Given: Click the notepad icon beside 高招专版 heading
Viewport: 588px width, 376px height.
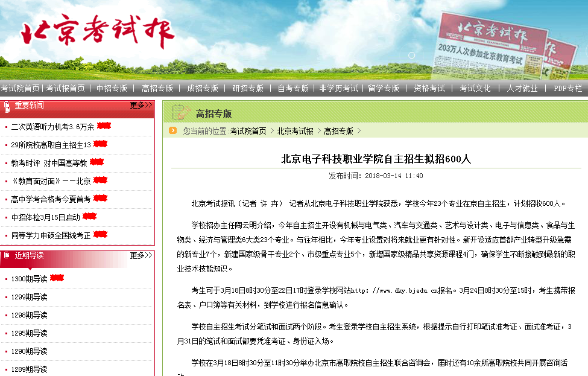Looking at the screenshot, I should click(x=180, y=112).
